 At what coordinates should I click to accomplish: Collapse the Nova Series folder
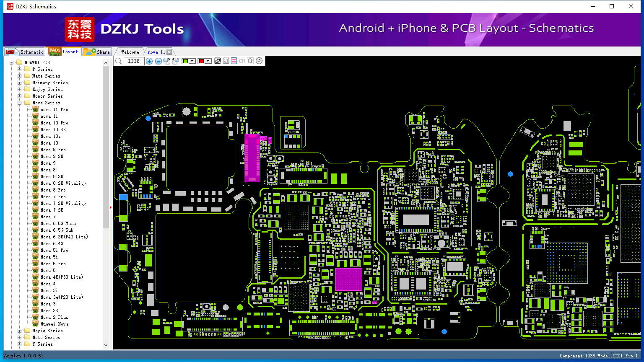(20, 103)
